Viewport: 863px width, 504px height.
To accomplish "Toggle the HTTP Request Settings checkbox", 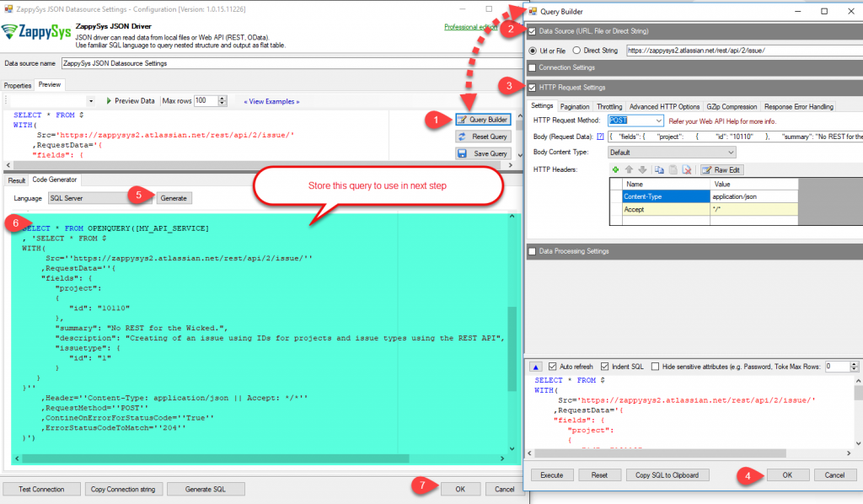I will click(x=532, y=88).
